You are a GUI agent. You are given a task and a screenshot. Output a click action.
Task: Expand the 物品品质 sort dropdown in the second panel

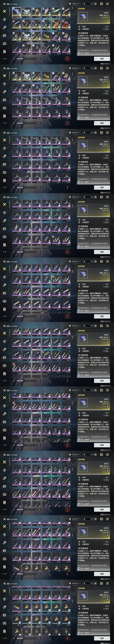pyautogui.click(x=24, y=123)
